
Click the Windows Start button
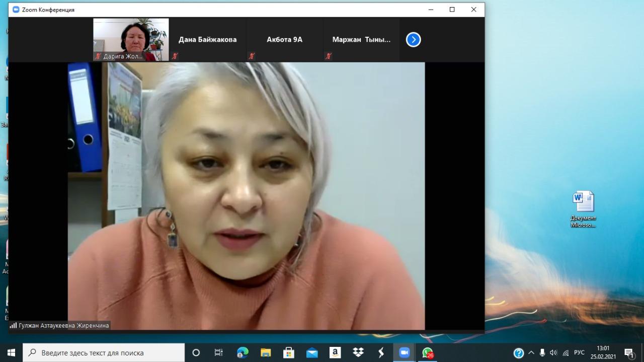coord(11,352)
